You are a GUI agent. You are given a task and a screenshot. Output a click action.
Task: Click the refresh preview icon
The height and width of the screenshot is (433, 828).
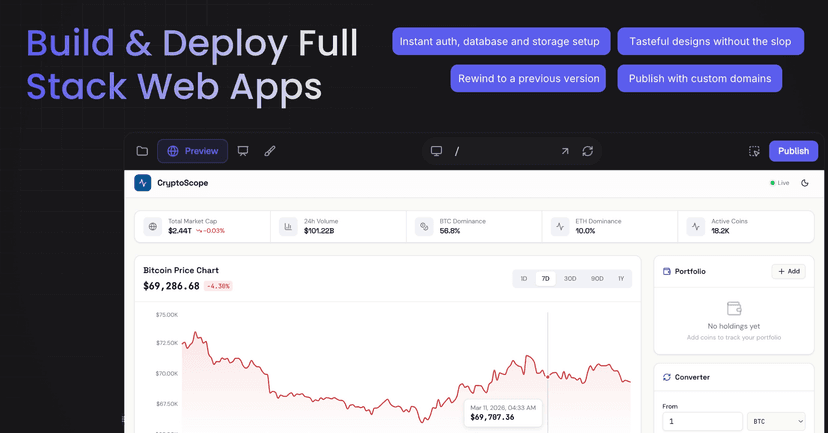[x=588, y=151]
